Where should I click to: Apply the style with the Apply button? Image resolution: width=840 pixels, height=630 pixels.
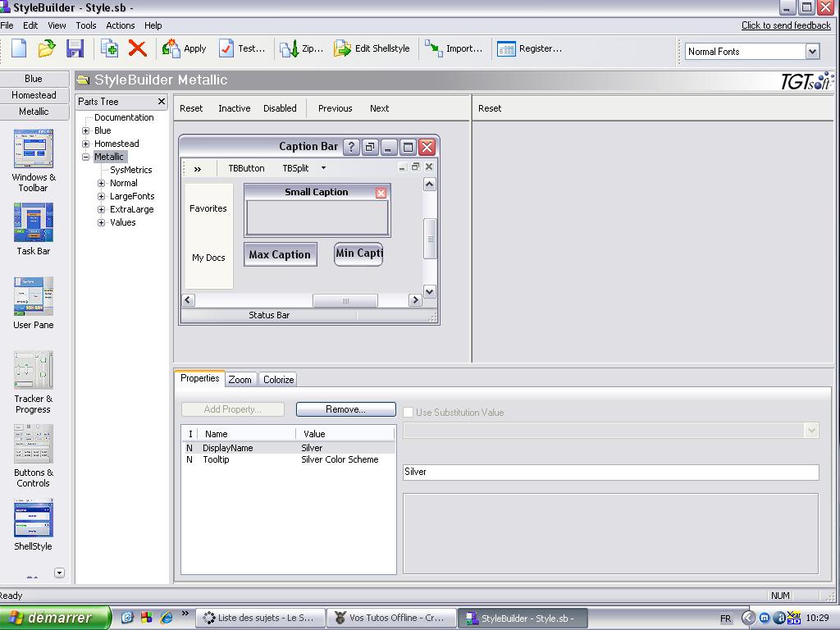pyautogui.click(x=185, y=49)
